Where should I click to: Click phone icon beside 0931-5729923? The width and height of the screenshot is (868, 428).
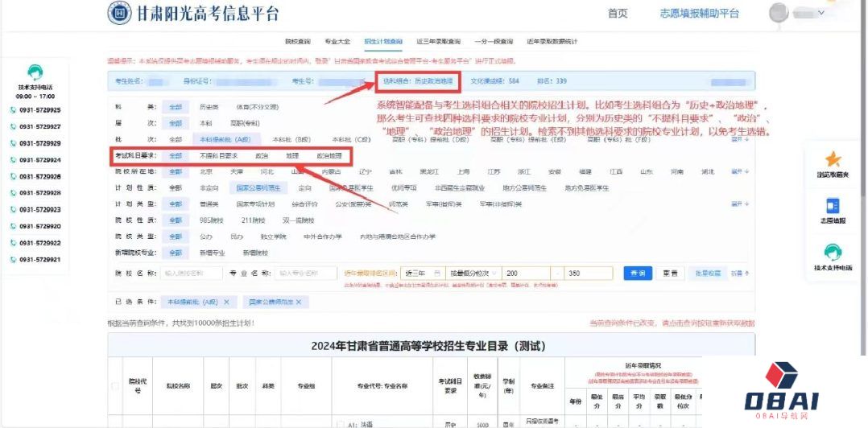13,210
